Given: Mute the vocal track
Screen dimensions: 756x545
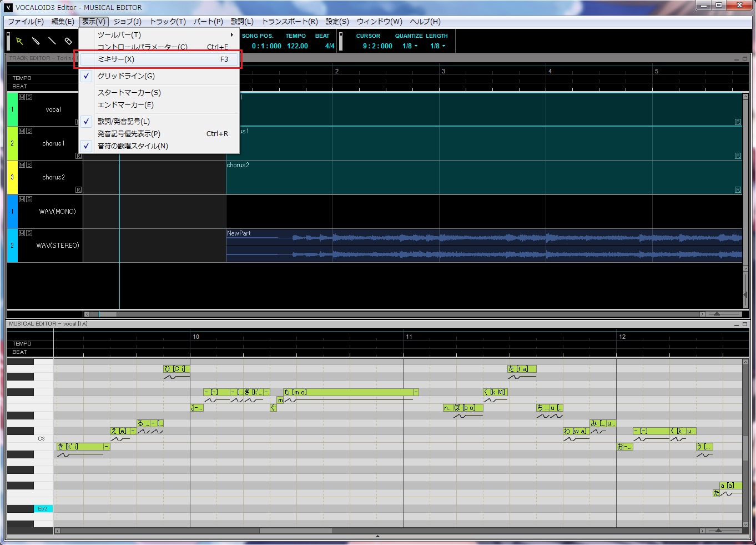Looking at the screenshot, I should click(x=22, y=97).
